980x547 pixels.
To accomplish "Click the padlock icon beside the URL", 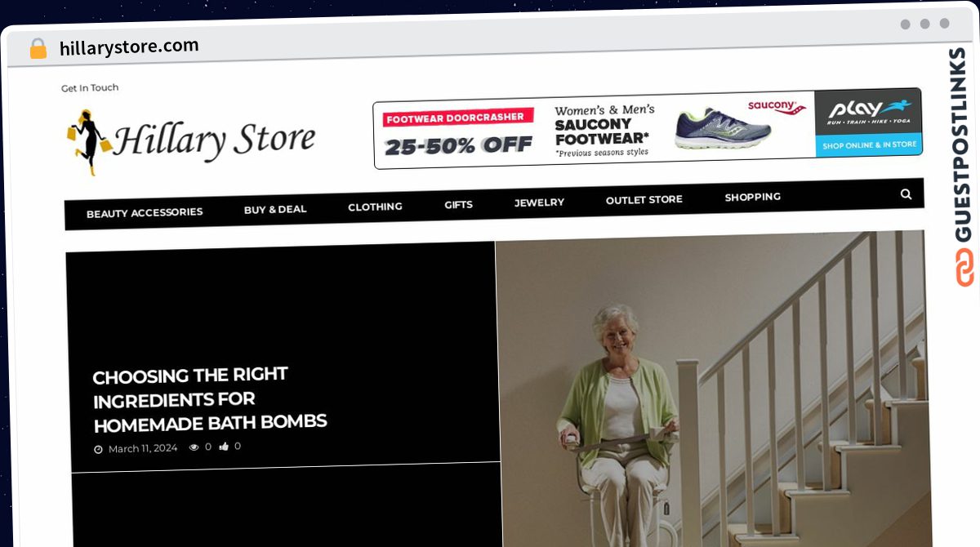I will pyautogui.click(x=38, y=49).
